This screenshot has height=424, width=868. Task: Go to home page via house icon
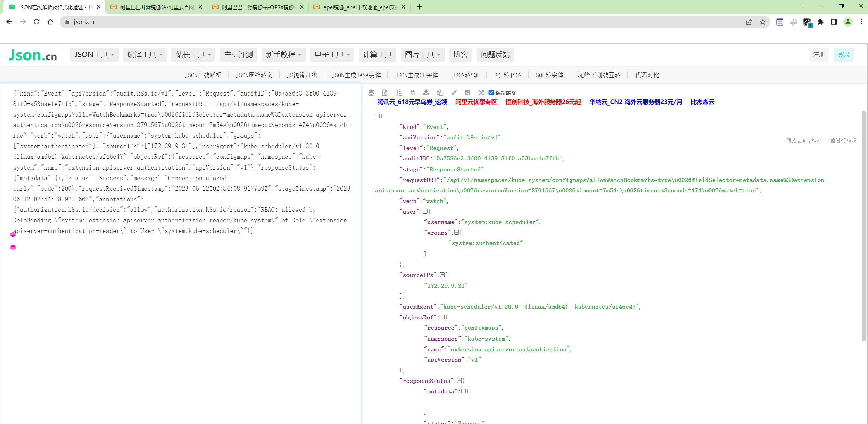(x=50, y=22)
